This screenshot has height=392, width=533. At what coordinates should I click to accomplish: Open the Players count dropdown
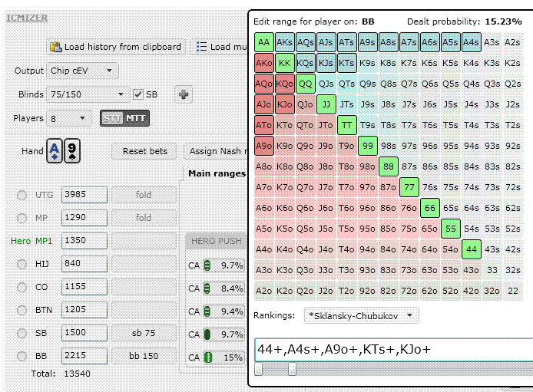coord(69,118)
